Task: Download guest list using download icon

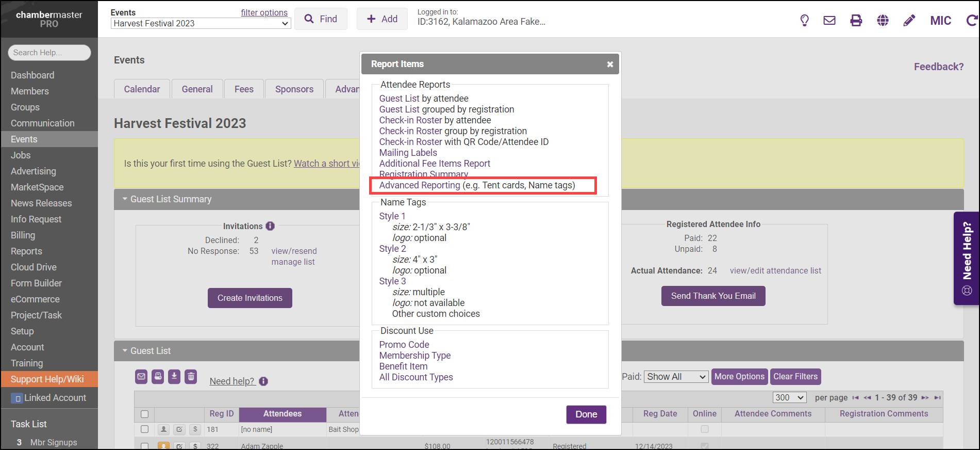Action: click(x=174, y=377)
